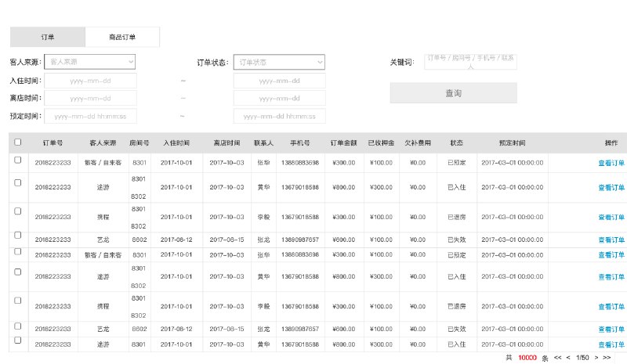627x364 pixels.
Task: Check the second 艺龙 张龙 row checkbox
Action: tap(17, 326)
